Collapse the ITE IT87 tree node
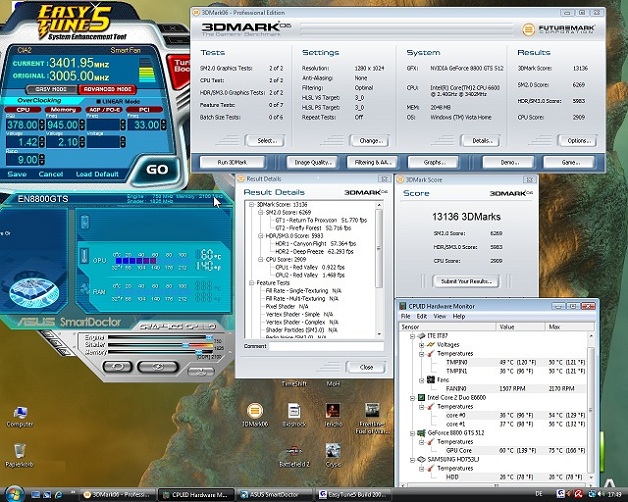 click(x=412, y=336)
